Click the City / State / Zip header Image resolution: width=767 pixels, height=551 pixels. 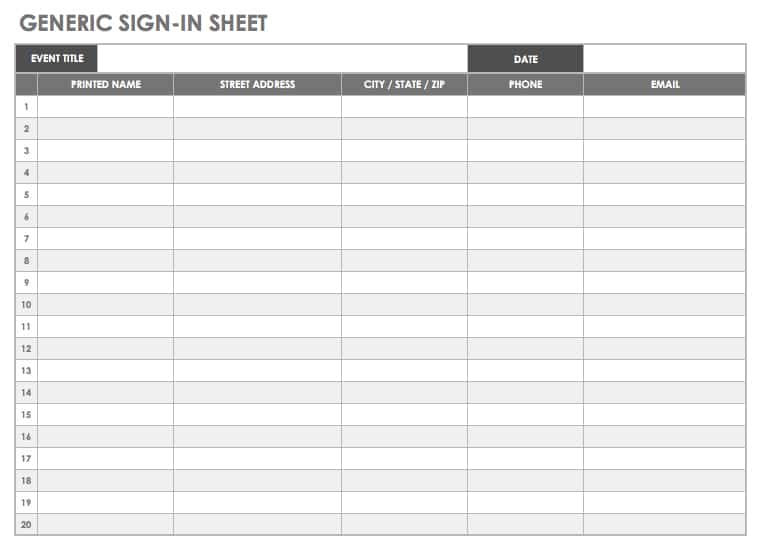[404, 85]
